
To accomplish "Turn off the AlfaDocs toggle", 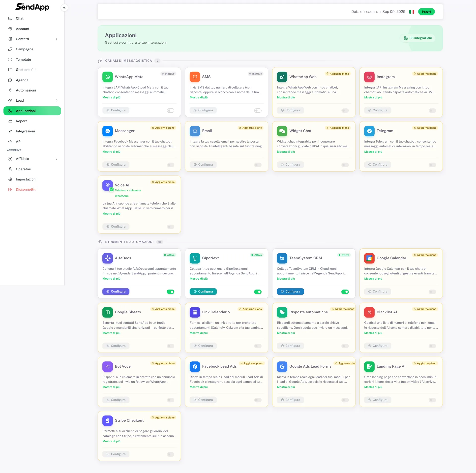I will pos(171,292).
